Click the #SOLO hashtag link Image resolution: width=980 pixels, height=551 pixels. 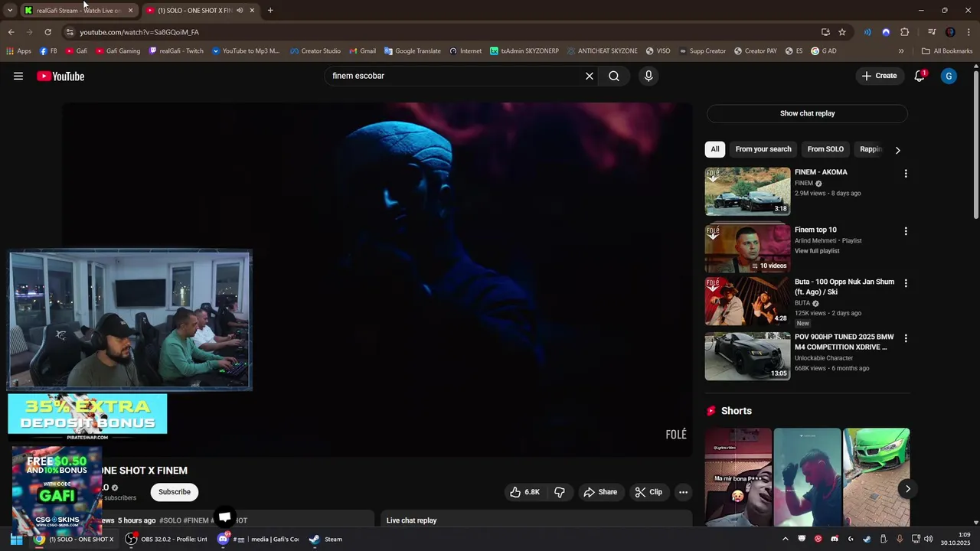170,520
